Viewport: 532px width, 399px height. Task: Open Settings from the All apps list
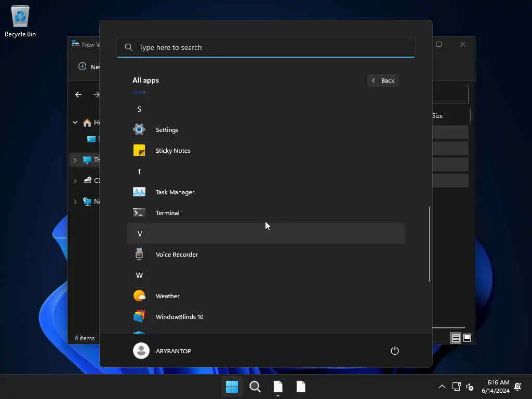point(265,129)
